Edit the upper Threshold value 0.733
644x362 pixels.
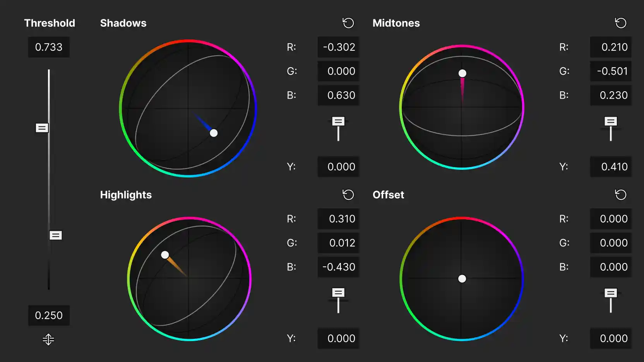pyautogui.click(x=49, y=47)
